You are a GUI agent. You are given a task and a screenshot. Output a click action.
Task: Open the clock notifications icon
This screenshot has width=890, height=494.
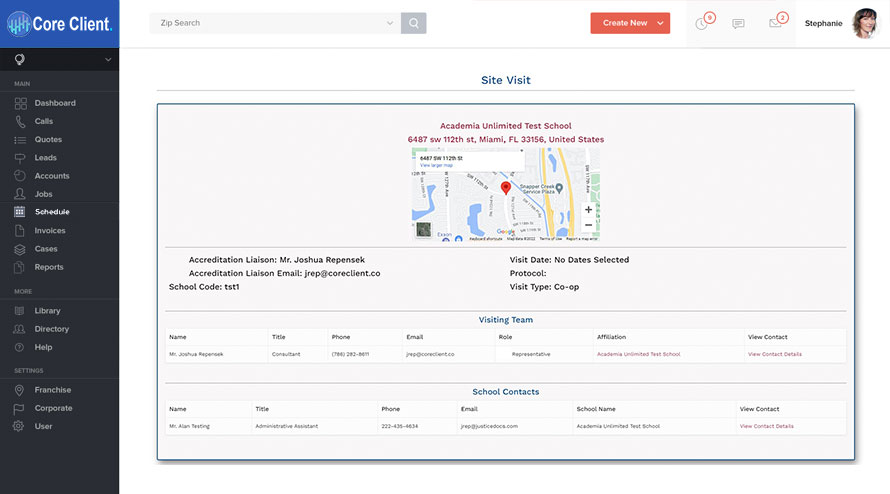(x=702, y=23)
